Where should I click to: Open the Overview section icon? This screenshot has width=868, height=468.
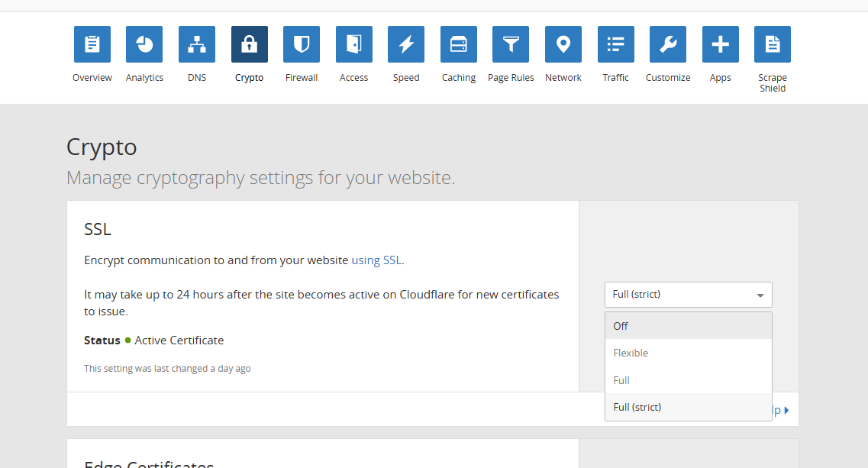pyautogui.click(x=92, y=44)
